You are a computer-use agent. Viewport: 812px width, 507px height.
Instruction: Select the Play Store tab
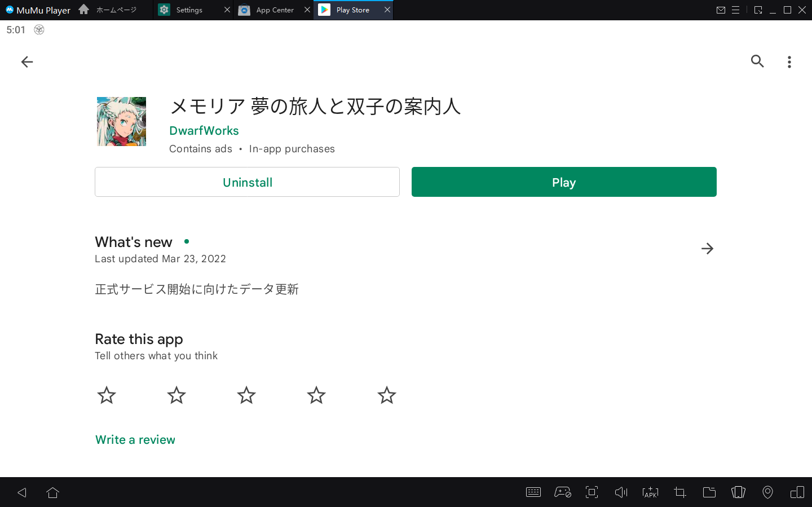[352, 10]
